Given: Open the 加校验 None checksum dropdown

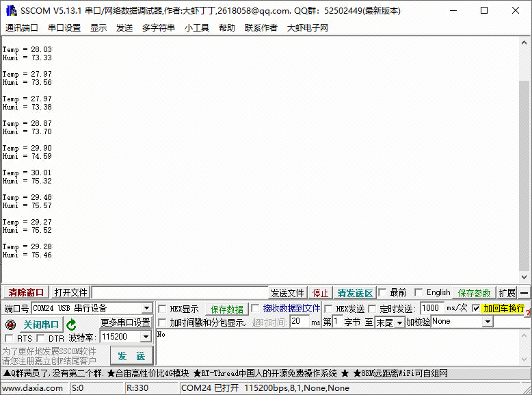Looking at the screenshot, I should (488, 321).
